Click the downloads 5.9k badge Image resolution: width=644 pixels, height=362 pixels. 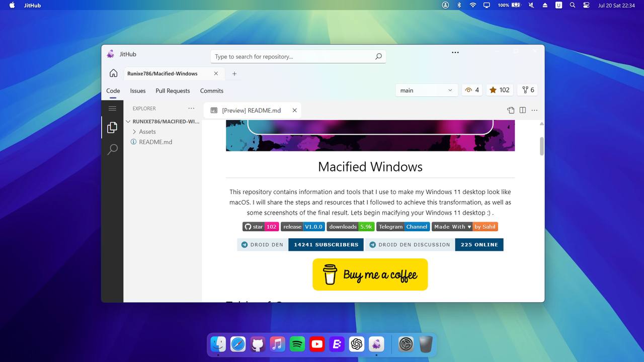(x=351, y=227)
